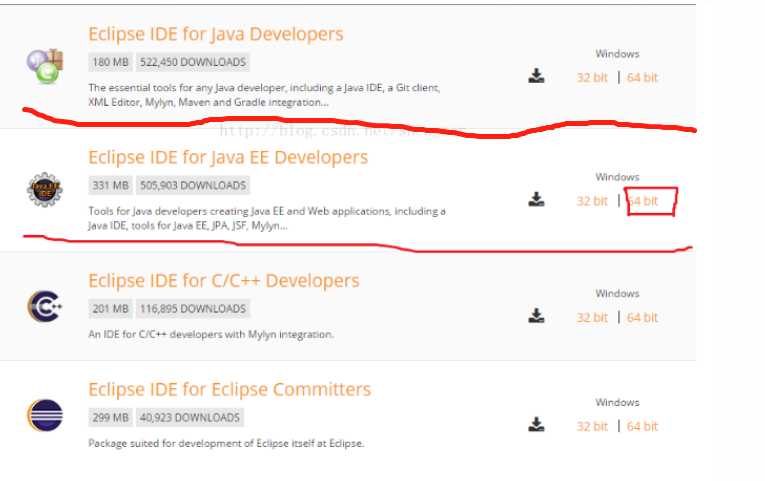Open Eclipse IDE for C/C++ Developers link
Viewport: 765px width, 481px height.
point(223,281)
